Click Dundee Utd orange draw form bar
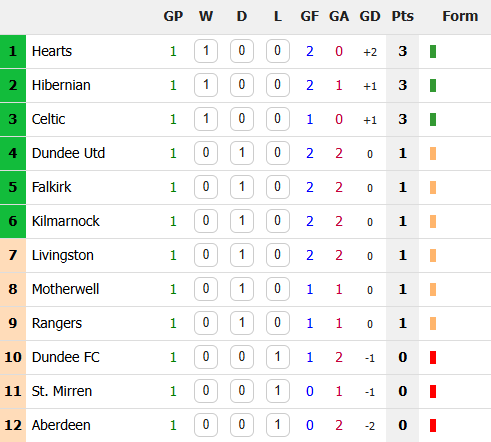The width and height of the screenshot is (491, 442). tap(433, 153)
